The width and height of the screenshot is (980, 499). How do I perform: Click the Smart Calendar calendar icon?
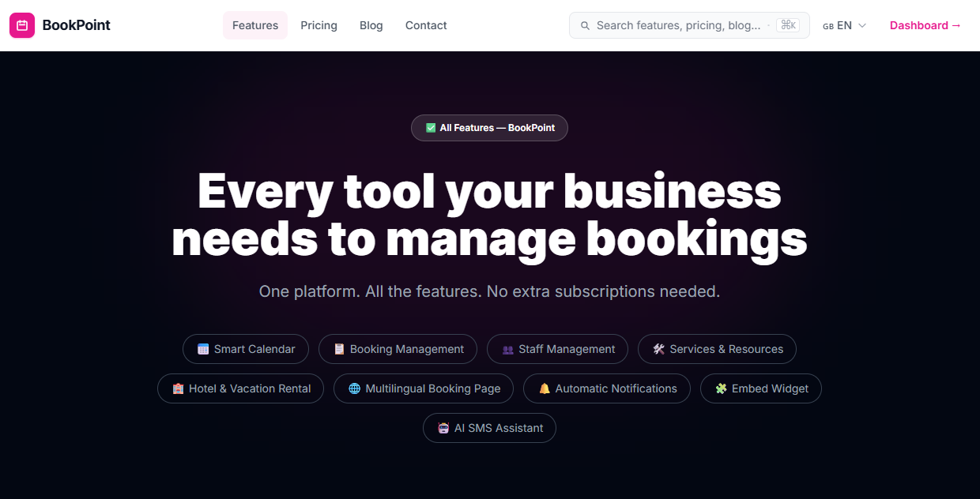point(203,349)
